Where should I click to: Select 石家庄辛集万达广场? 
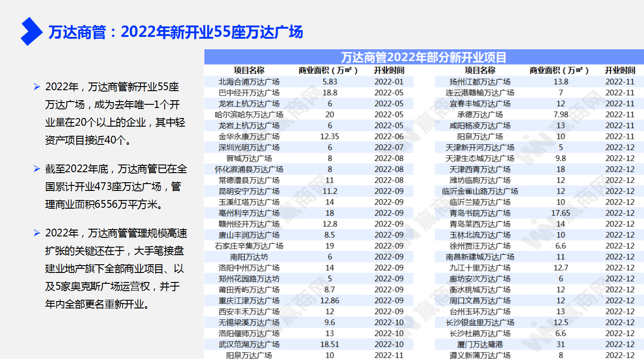tap(249, 246)
